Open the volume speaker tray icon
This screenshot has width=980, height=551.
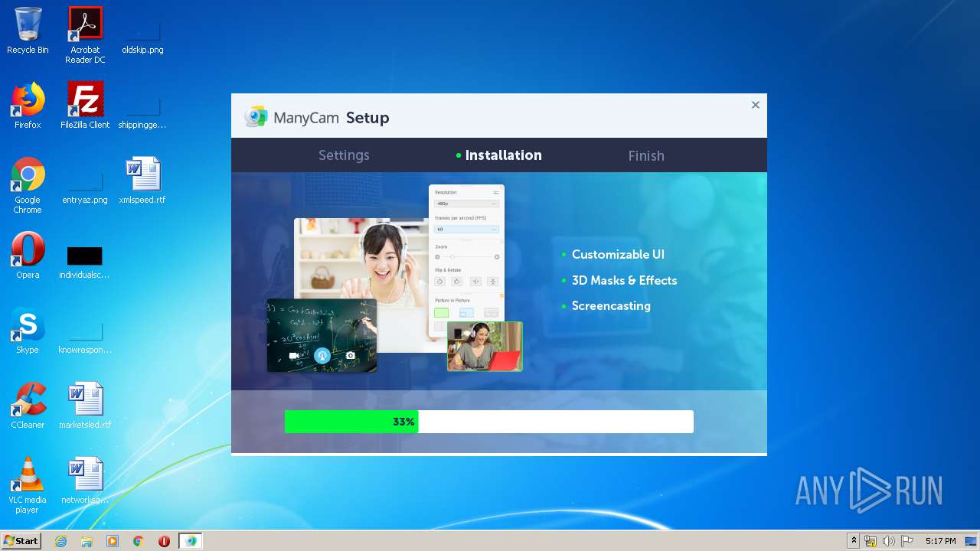(889, 541)
